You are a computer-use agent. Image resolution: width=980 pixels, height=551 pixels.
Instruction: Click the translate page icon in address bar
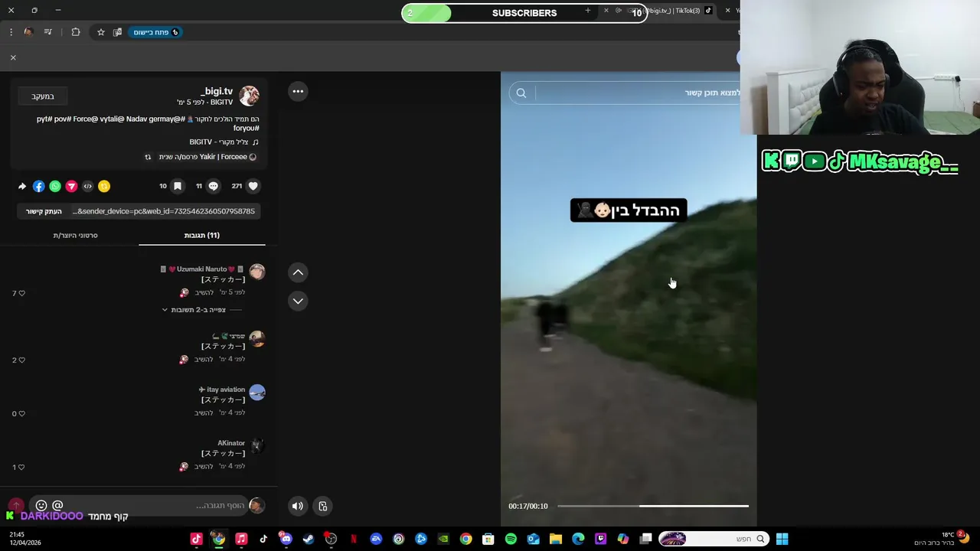click(x=117, y=32)
